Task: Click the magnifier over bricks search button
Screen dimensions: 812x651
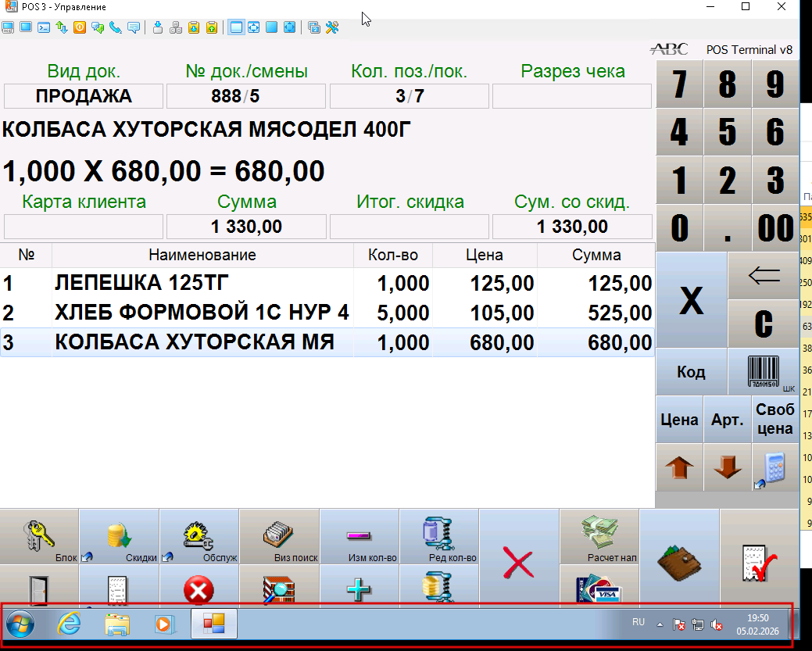Action: click(280, 586)
